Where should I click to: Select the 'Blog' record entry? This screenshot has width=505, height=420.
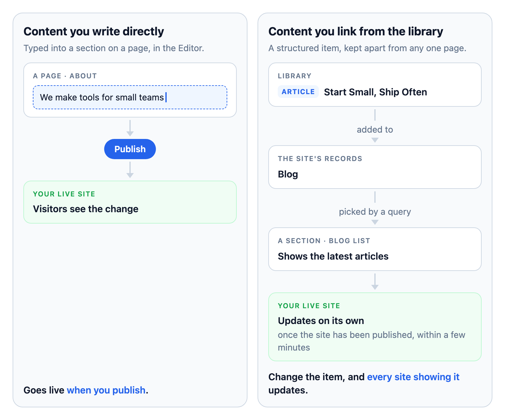(x=288, y=174)
